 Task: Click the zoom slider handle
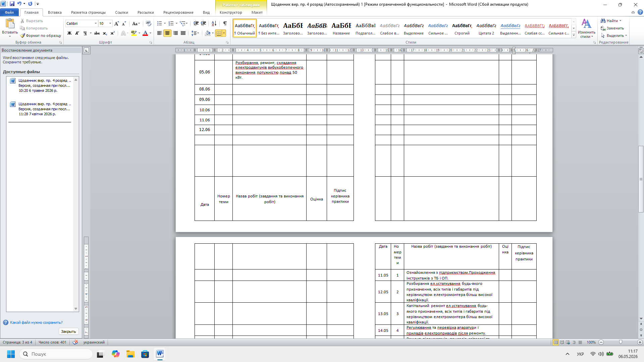coord(621,342)
